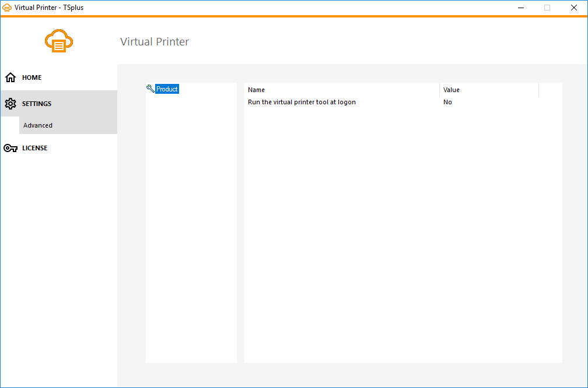The width and height of the screenshot is (588, 388).
Task: Click the Virtual Printer title bar icon
Action: (x=7, y=7)
